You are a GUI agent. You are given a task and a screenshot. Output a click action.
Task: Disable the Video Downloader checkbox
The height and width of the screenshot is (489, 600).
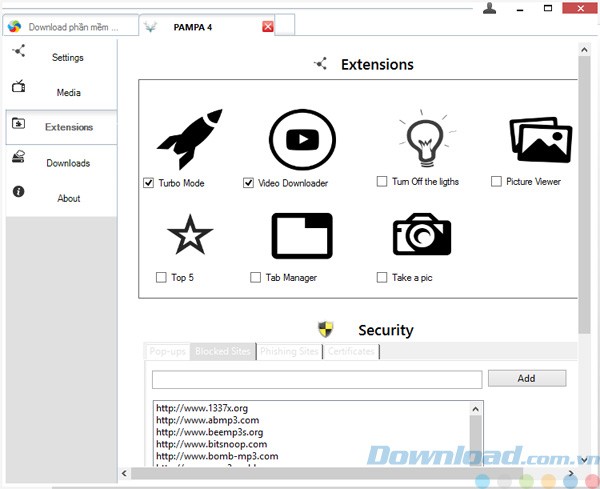click(x=249, y=183)
